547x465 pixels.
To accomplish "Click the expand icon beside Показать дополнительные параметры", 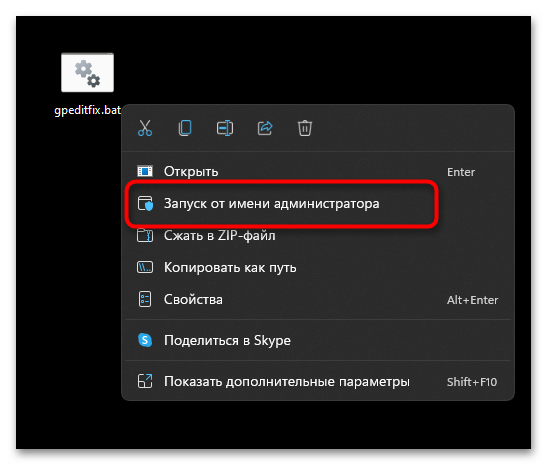I will (145, 381).
